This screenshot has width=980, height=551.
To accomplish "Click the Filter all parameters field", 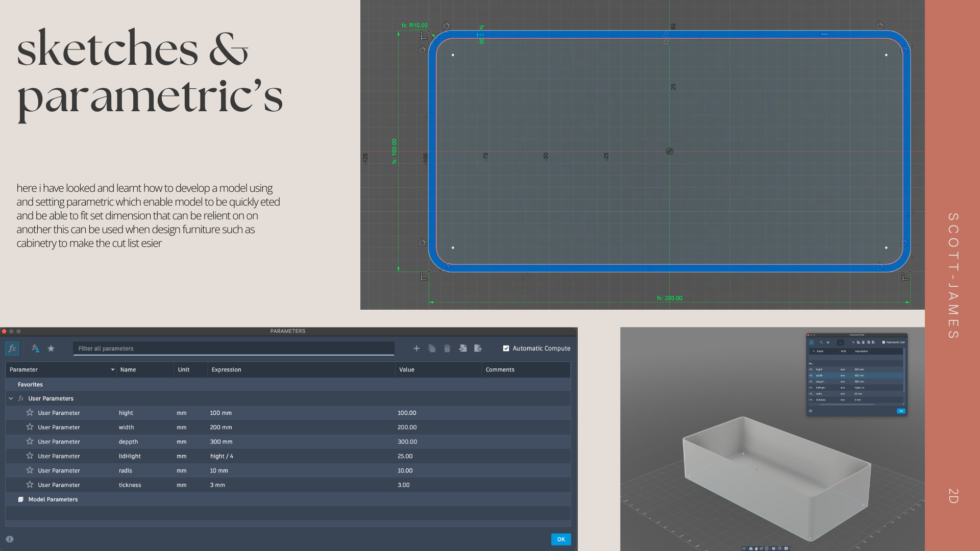I will [x=233, y=348].
